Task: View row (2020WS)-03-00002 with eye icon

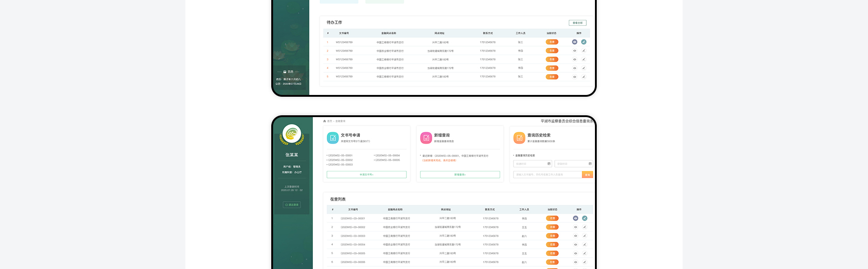Action: [576, 227]
